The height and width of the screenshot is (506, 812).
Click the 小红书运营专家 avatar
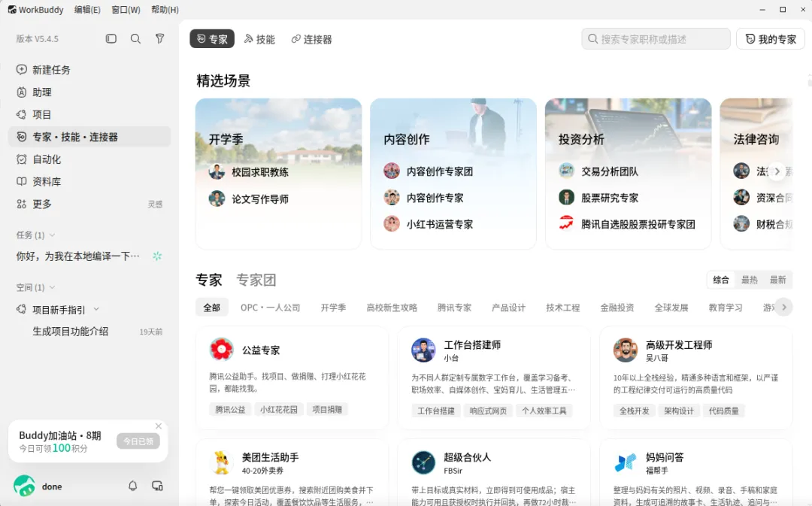tap(392, 224)
